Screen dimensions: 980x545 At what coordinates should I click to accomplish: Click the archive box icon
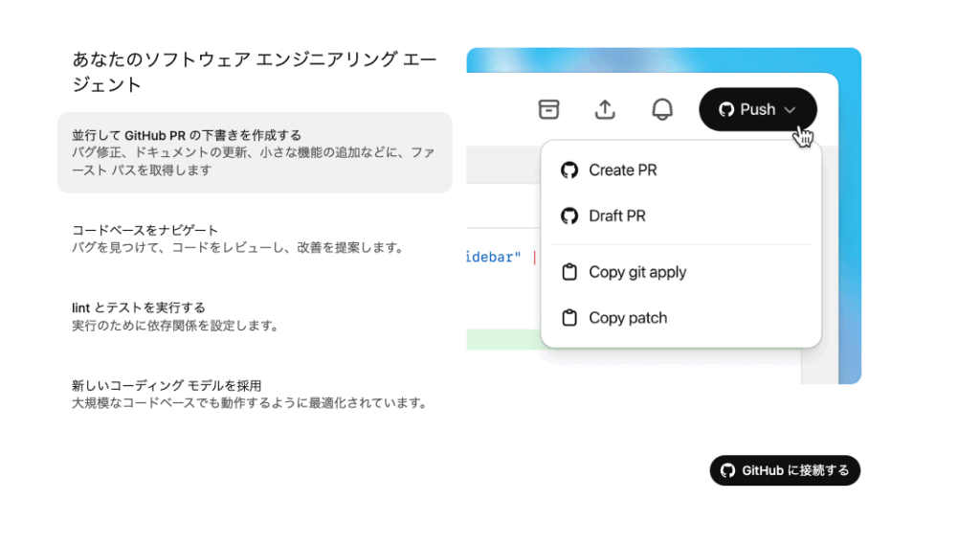(548, 109)
